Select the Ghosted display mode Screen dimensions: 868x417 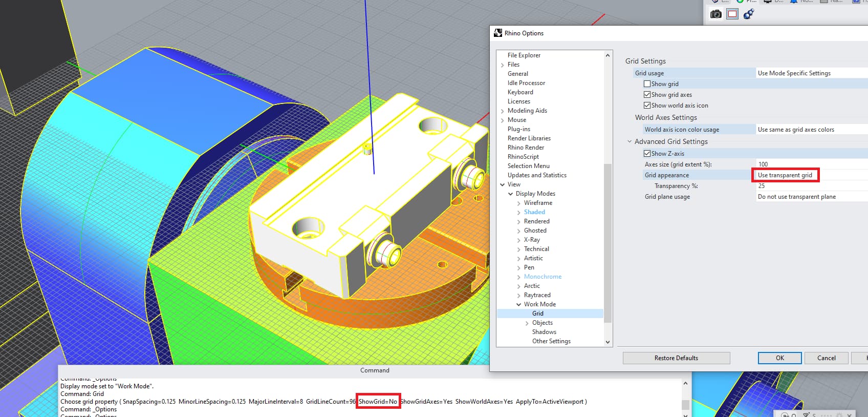click(535, 231)
